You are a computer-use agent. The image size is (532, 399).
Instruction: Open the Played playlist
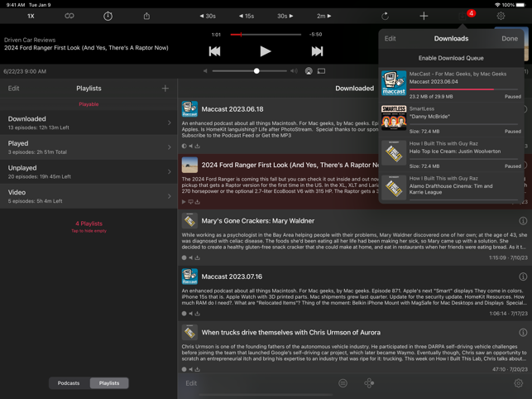click(89, 147)
